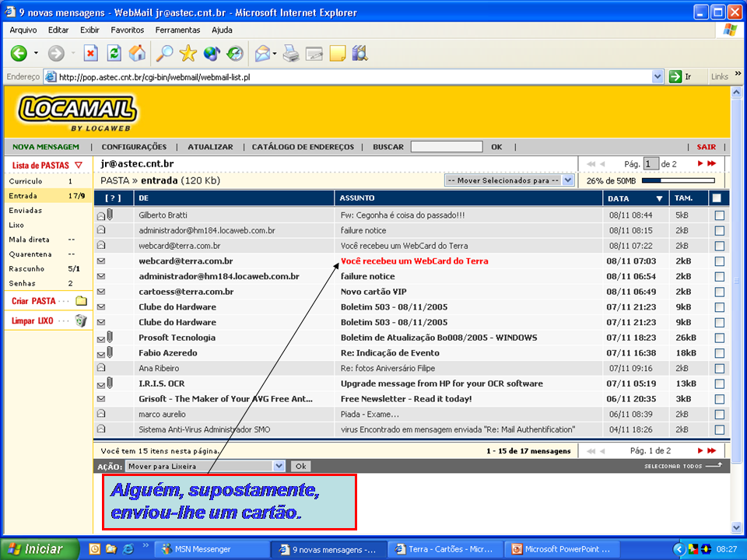Click the last page double red arrow at top
The width and height of the screenshot is (747, 560).
point(712,163)
